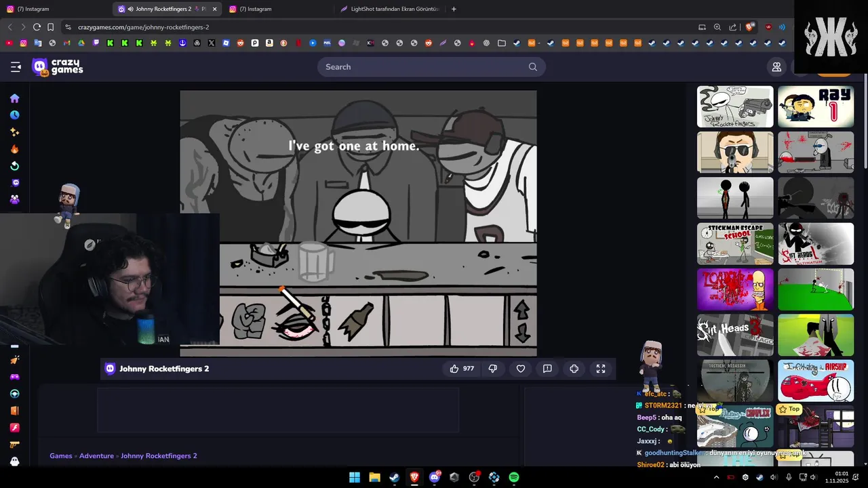Open Escape door category icon in sidebar
Viewport: 868px width, 488px height.
[x=14, y=411]
